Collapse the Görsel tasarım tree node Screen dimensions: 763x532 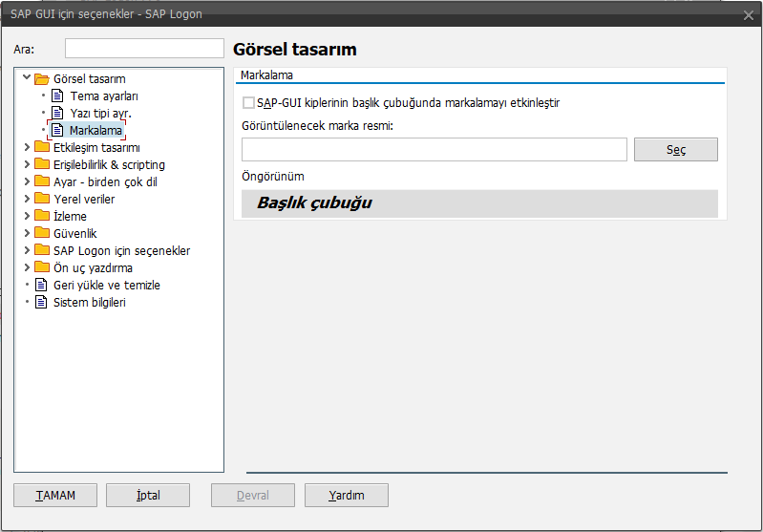[27, 77]
